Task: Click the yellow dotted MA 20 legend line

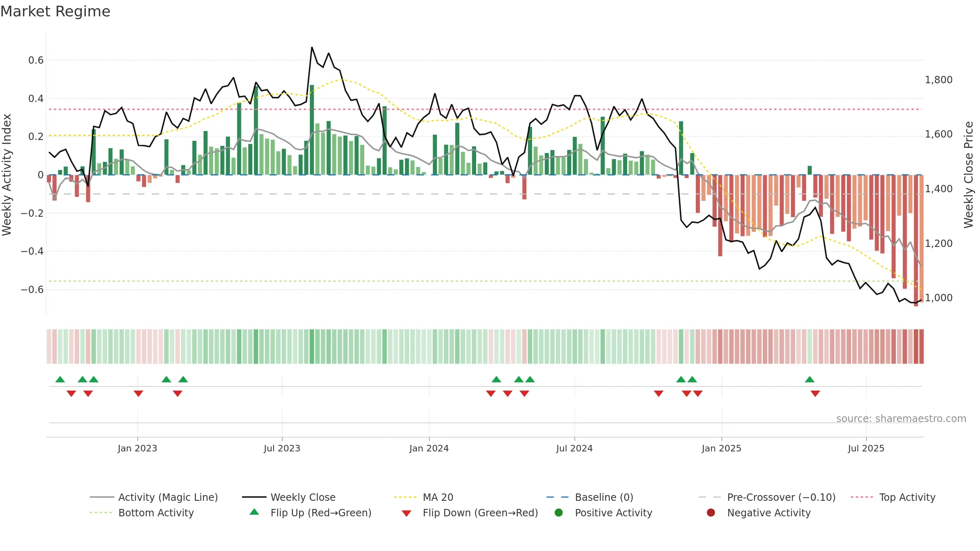Action: coord(405,497)
